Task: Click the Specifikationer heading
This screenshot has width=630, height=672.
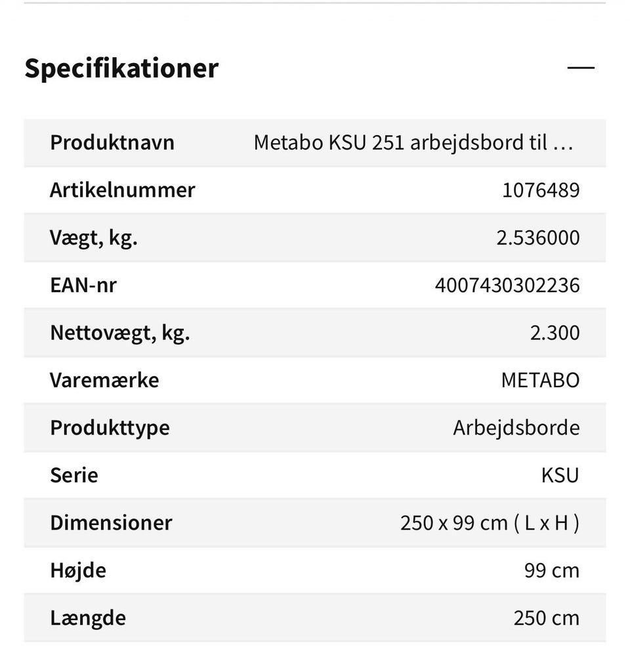Action: point(121,68)
